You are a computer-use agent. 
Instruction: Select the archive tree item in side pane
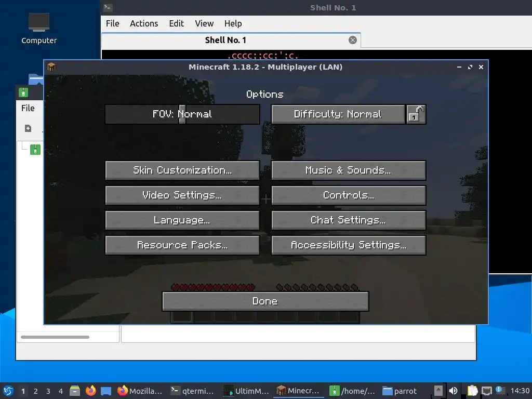pyautogui.click(x=35, y=149)
